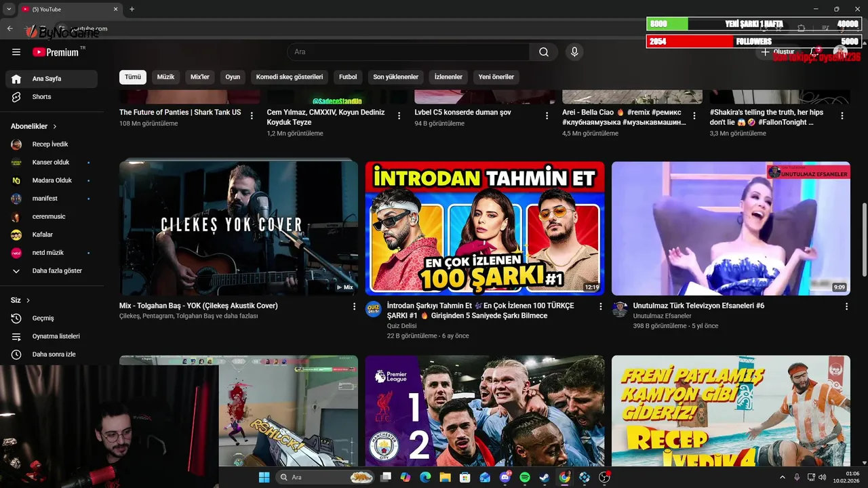This screenshot has width=868, height=488.
Task: Click the YouTube search input field
Action: tap(408, 52)
